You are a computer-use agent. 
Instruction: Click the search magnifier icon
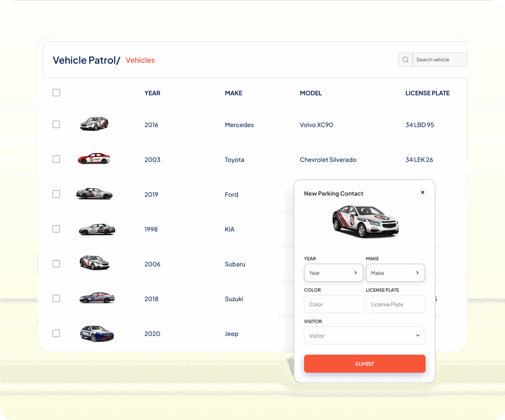405,60
